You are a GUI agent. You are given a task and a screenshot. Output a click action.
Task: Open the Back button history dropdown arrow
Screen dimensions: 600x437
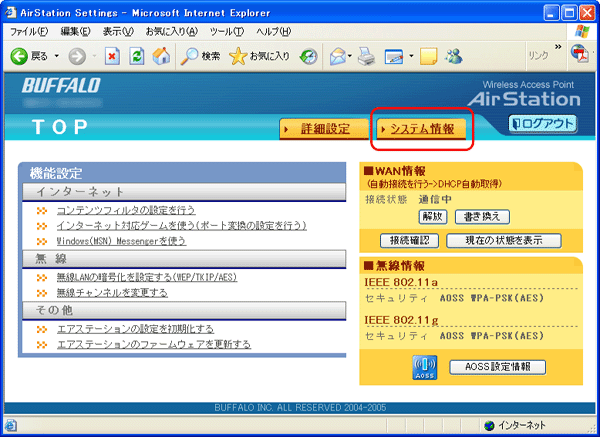57,56
